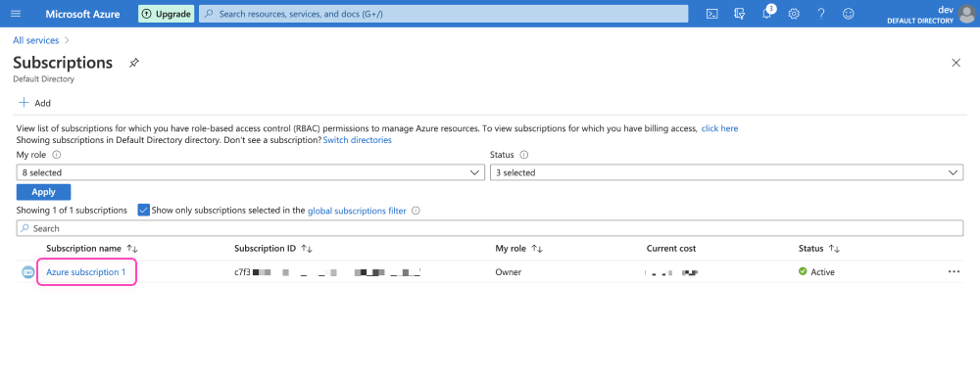This screenshot has height=383, width=980.
Task: Expand the Status 3 selected dropdown
Action: (726, 172)
